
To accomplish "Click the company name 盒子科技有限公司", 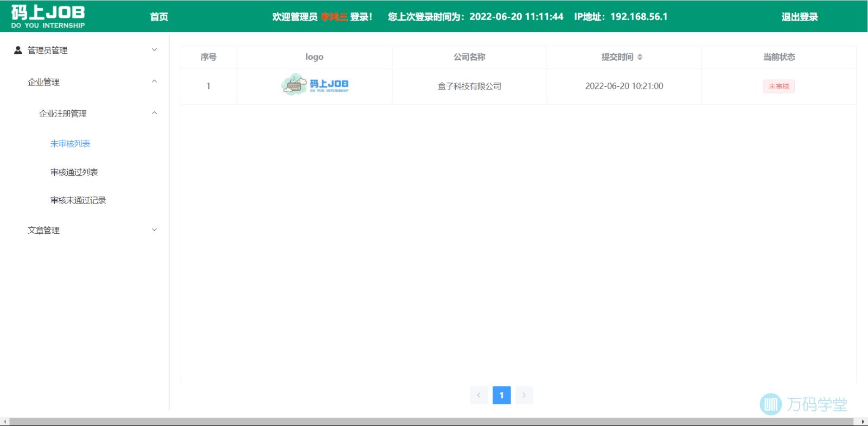I will [x=469, y=86].
